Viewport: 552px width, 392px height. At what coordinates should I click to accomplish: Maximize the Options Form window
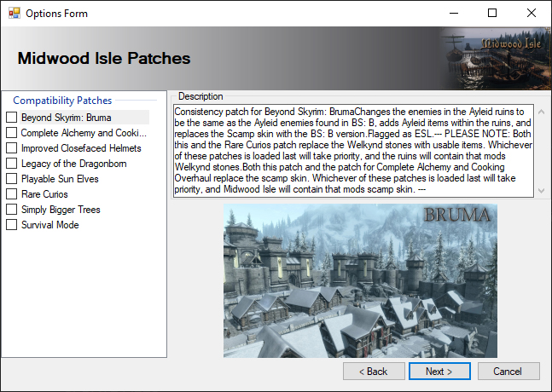[x=492, y=14]
